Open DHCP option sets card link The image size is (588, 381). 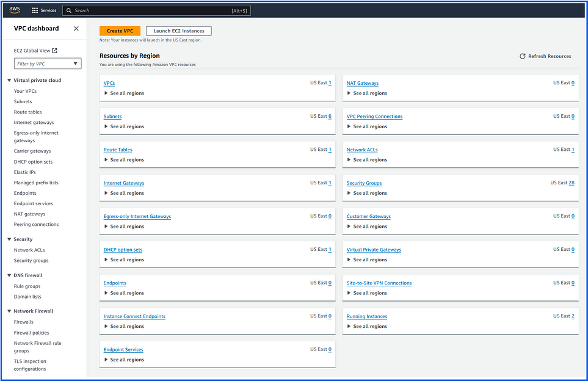point(123,250)
